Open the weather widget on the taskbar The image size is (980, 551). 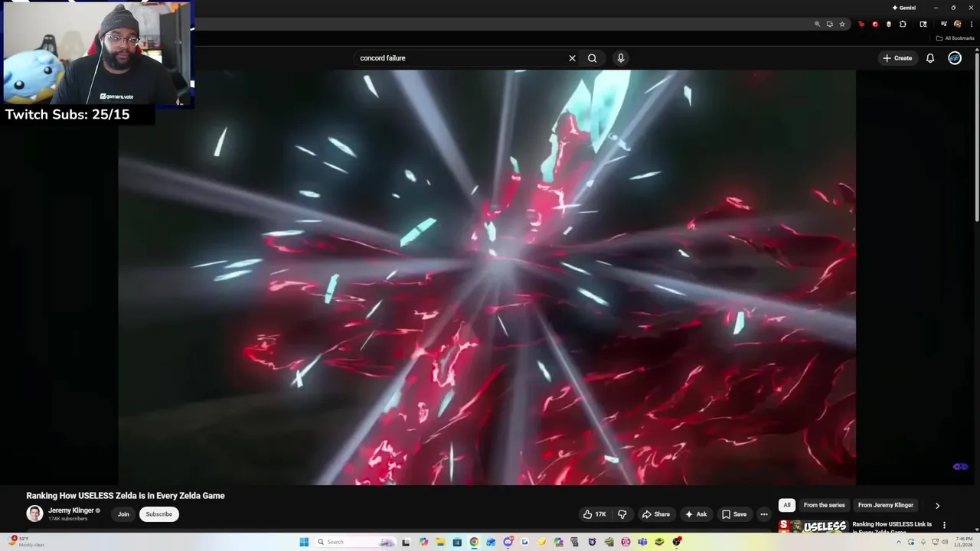(26, 542)
